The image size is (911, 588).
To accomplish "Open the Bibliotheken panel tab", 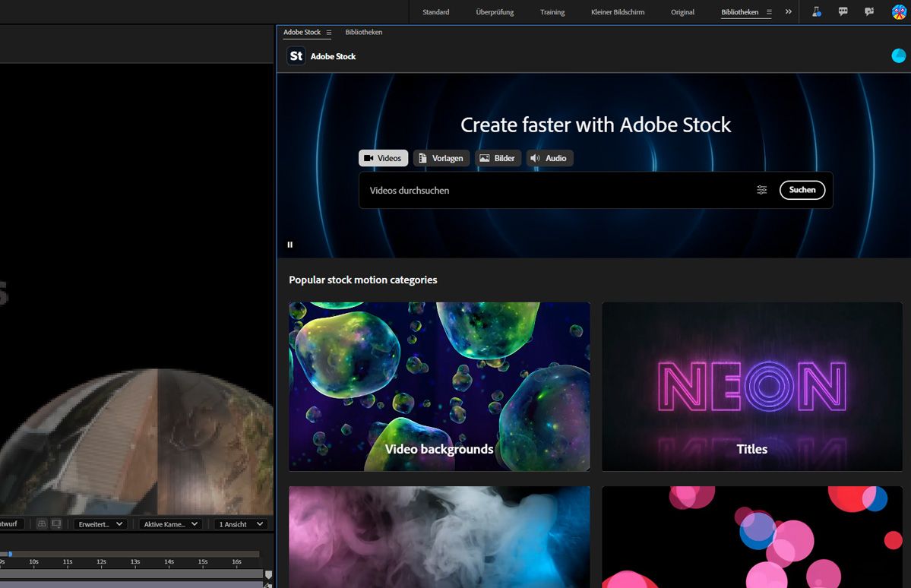I will [x=364, y=33].
